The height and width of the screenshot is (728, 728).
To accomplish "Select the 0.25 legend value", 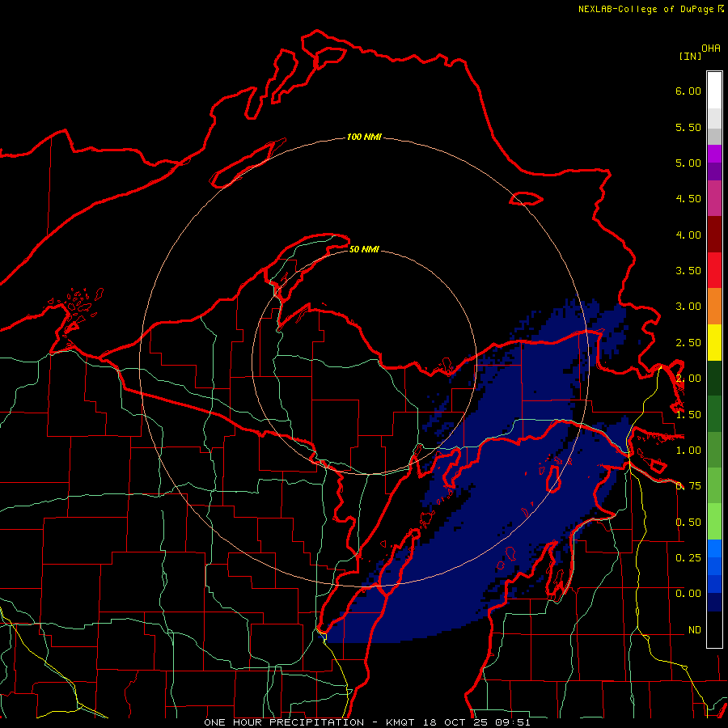I will tap(688, 557).
